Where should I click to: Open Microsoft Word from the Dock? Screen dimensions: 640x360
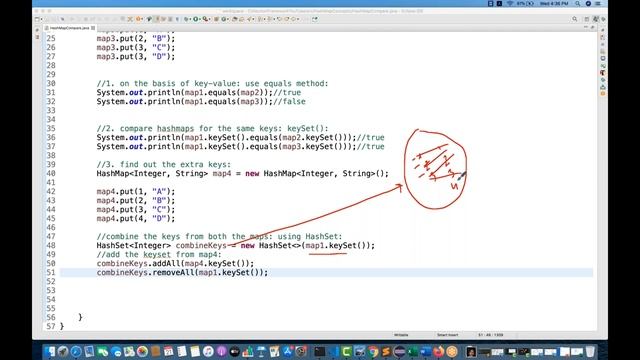pyautogui.click(x=426, y=351)
